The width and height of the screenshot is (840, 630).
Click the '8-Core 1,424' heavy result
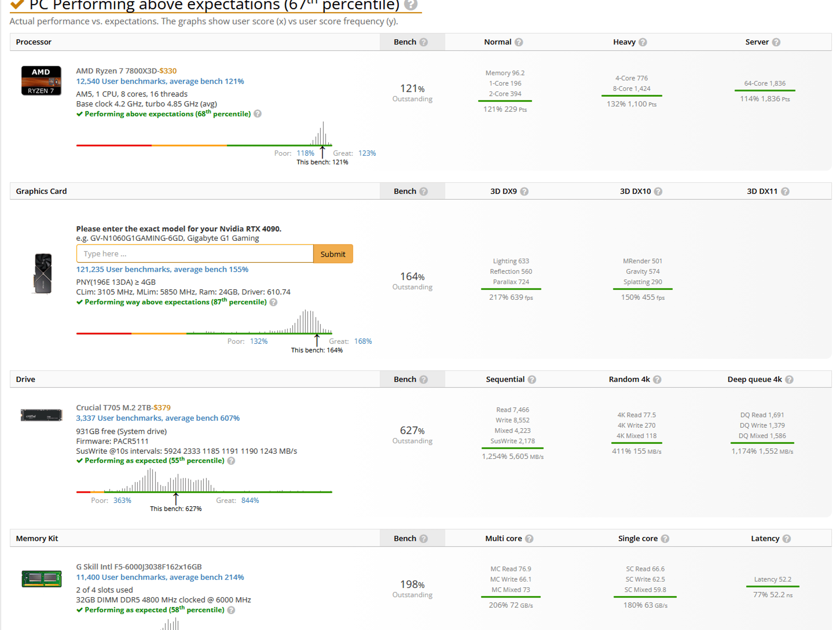click(632, 89)
